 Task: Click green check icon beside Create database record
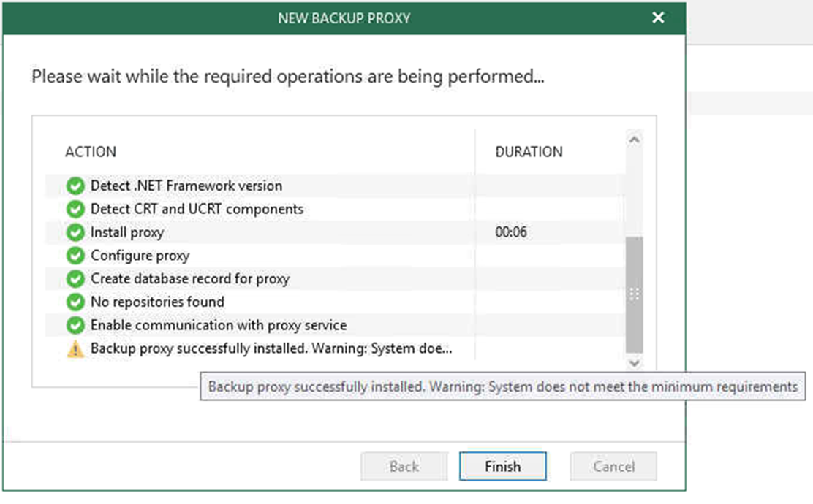tap(75, 279)
